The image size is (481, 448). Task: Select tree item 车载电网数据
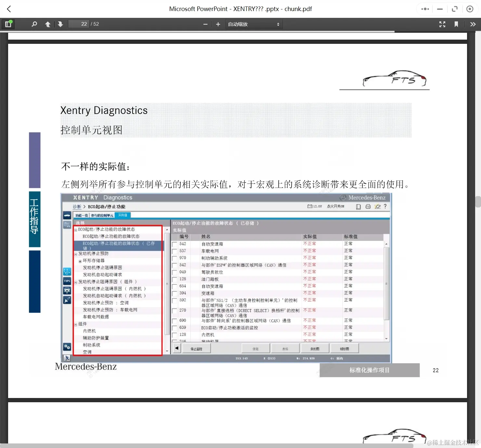(x=96, y=317)
